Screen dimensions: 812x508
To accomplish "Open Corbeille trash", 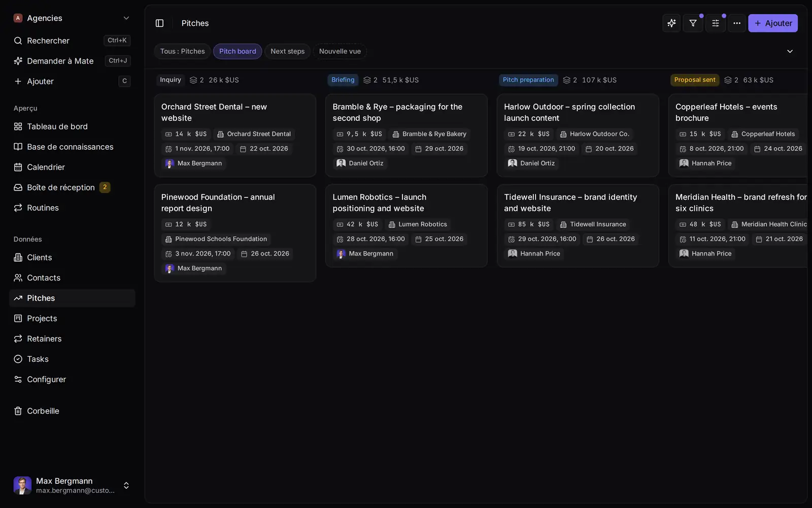I will click(x=72, y=411).
